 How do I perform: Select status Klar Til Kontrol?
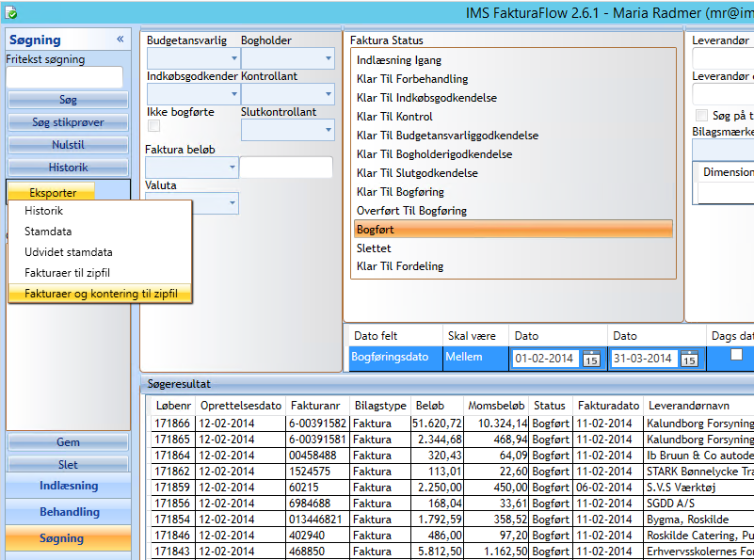(x=513, y=117)
